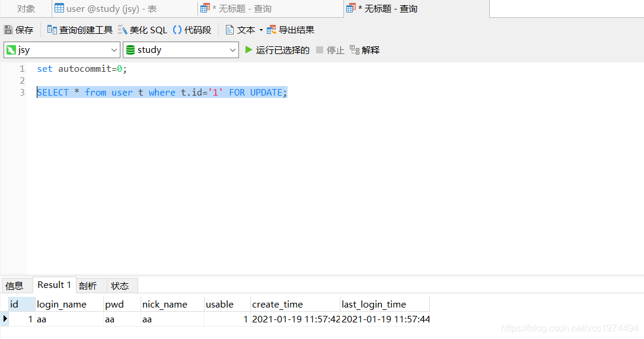Image resolution: width=644 pixels, height=339 pixels.
Task: Click Export Result (导出结果) button
Action: click(x=291, y=30)
